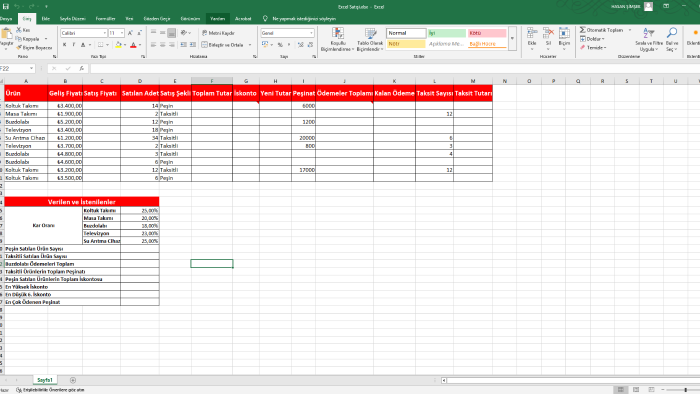Open the Formüller tab
Viewport: 700px width, 394px height.
point(105,19)
